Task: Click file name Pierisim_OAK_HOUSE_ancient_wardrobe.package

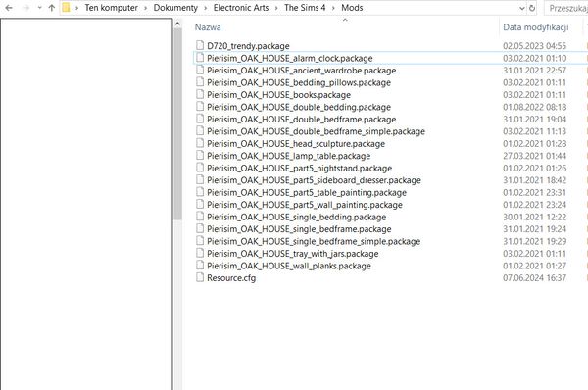Action: click(x=302, y=71)
